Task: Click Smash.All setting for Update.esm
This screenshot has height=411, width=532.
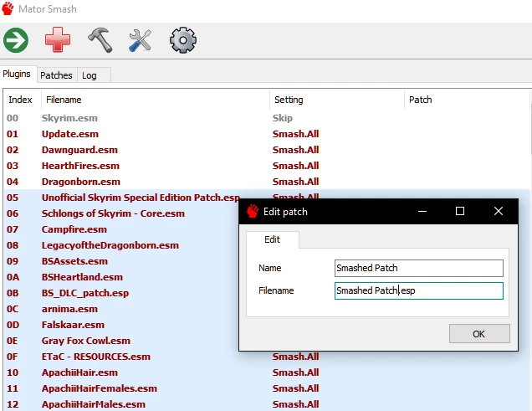Action: (295, 134)
